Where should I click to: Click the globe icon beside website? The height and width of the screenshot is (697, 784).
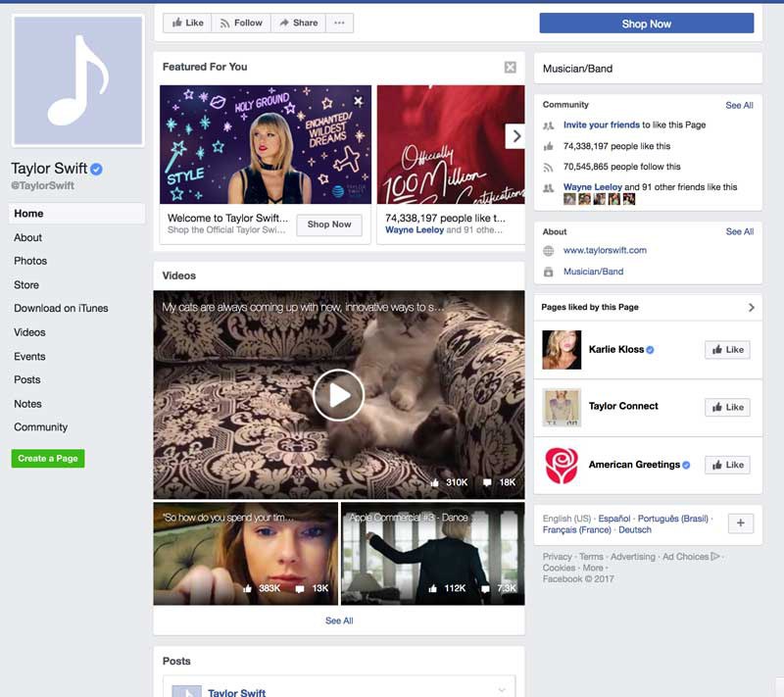click(549, 251)
